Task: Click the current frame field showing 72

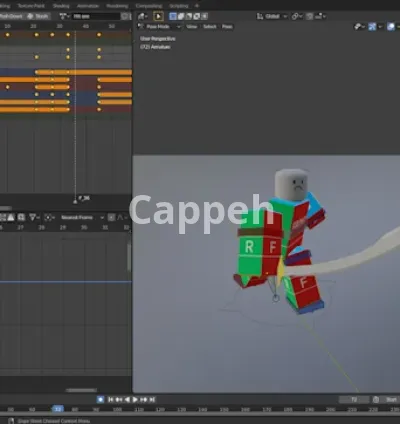Action: tap(354, 399)
